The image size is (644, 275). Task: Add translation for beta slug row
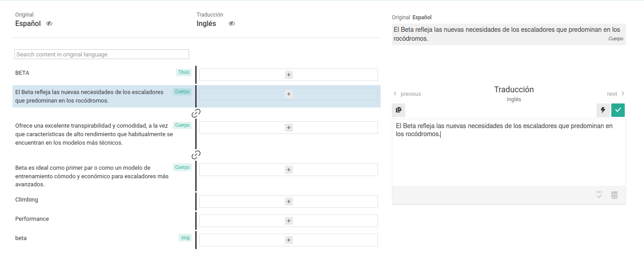point(289,240)
